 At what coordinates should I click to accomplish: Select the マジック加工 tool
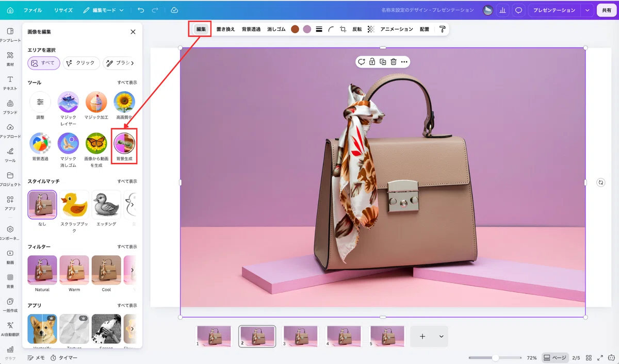[x=96, y=106]
